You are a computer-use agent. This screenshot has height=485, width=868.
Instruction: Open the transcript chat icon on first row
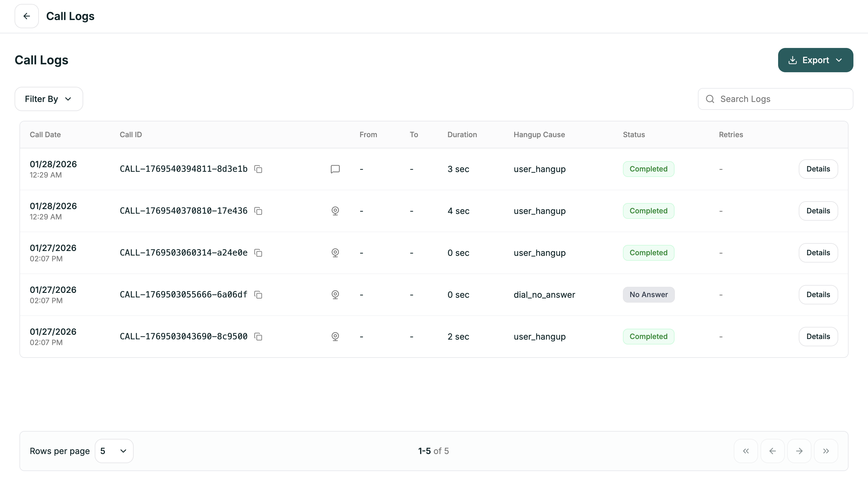pyautogui.click(x=335, y=169)
